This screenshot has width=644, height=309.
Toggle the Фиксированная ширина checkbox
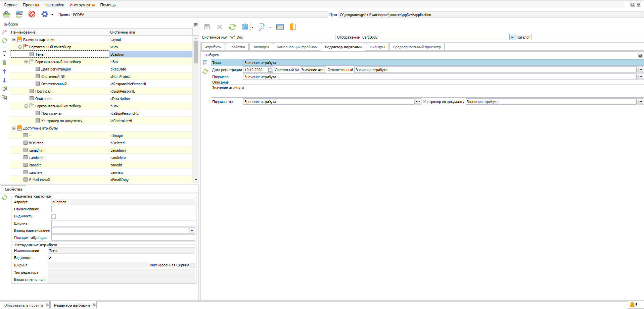192,265
